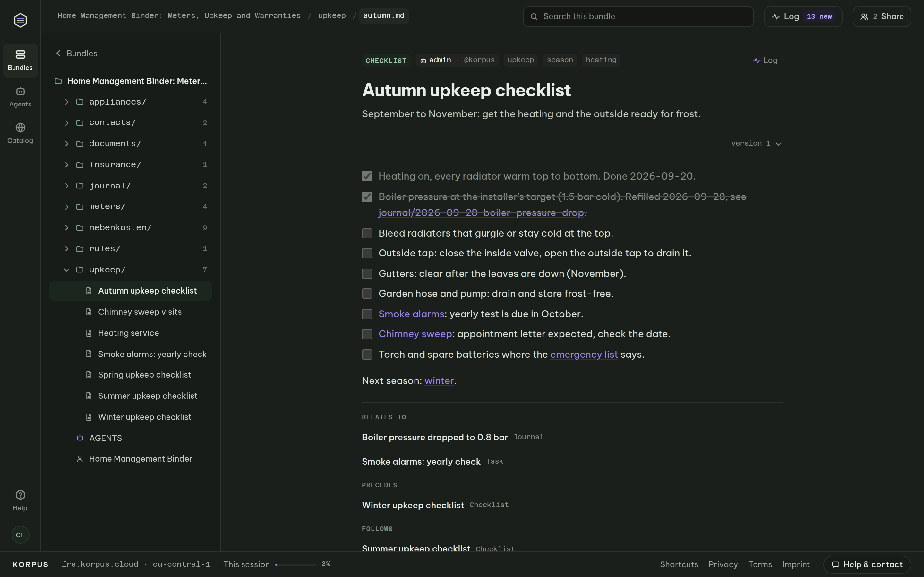Click the Korpus logo icon
Image resolution: width=924 pixels, height=577 pixels.
click(20, 20)
